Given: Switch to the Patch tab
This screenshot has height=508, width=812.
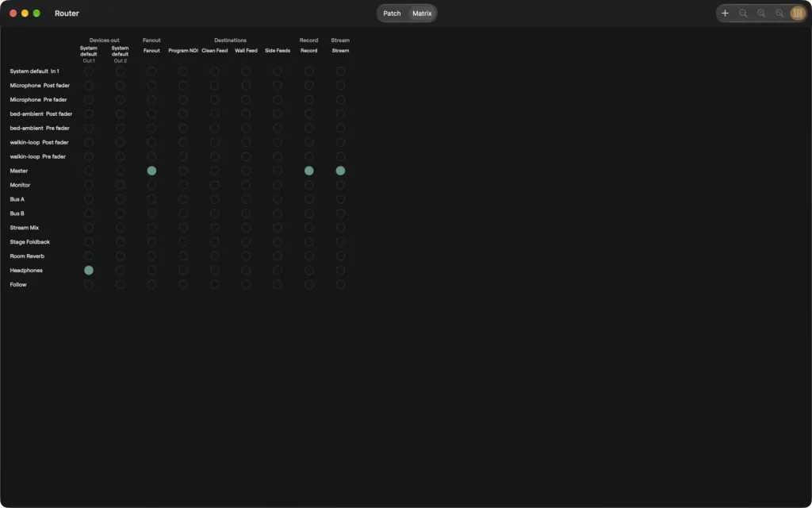Looking at the screenshot, I should tap(392, 13).
